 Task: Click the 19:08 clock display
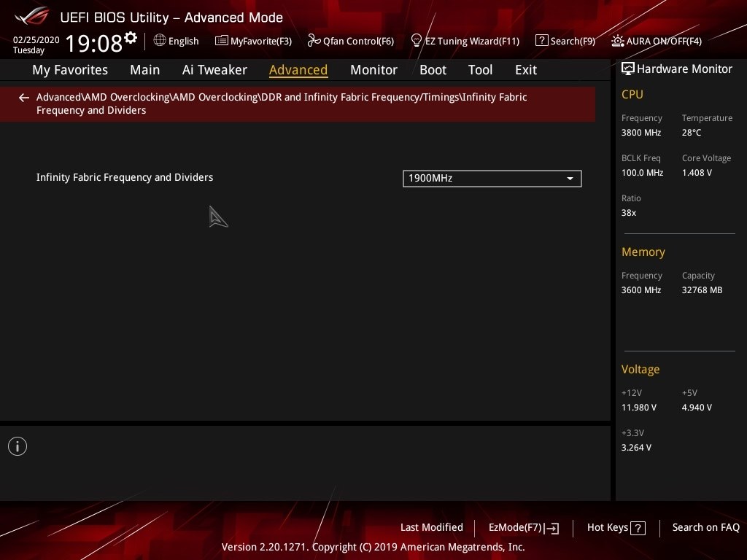pos(93,43)
